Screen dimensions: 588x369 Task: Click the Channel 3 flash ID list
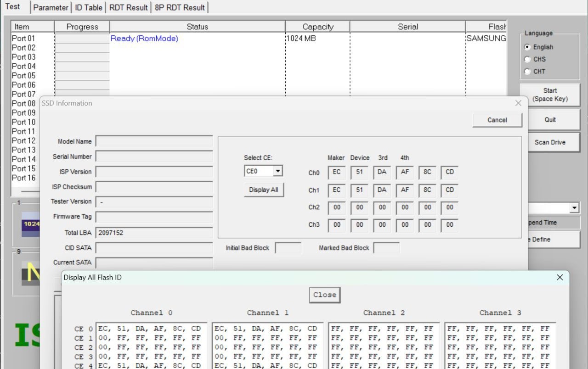click(500, 346)
